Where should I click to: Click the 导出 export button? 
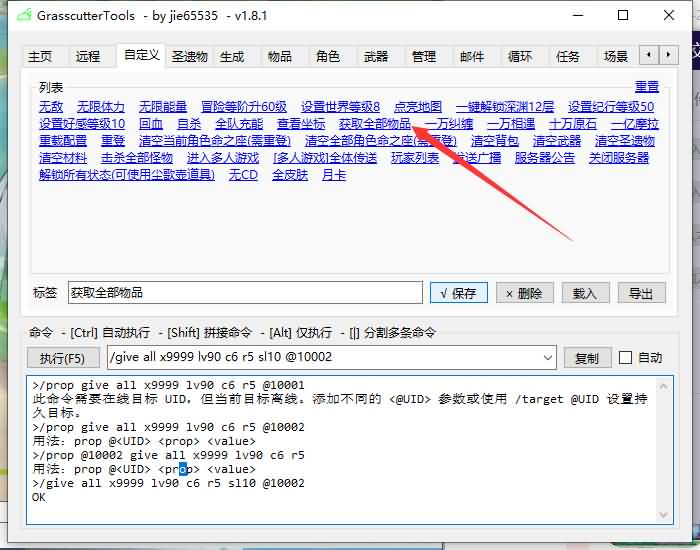pyautogui.click(x=641, y=293)
